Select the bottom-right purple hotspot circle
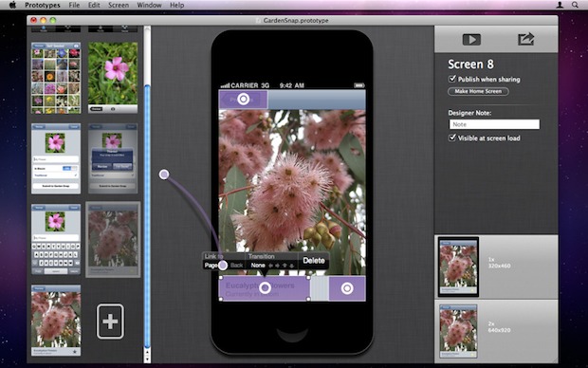Viewport: 588px width, 368px height. (x=347, y=288)
